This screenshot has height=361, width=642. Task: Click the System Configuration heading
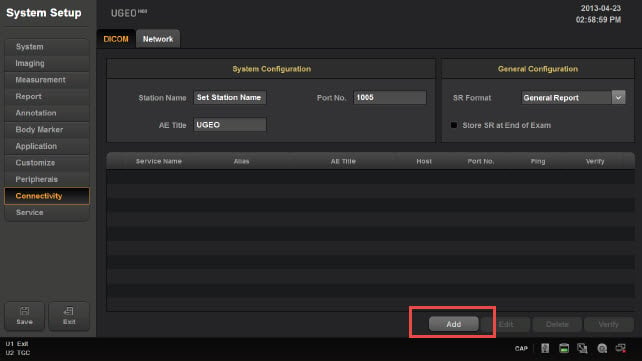[x=271, y=69]
